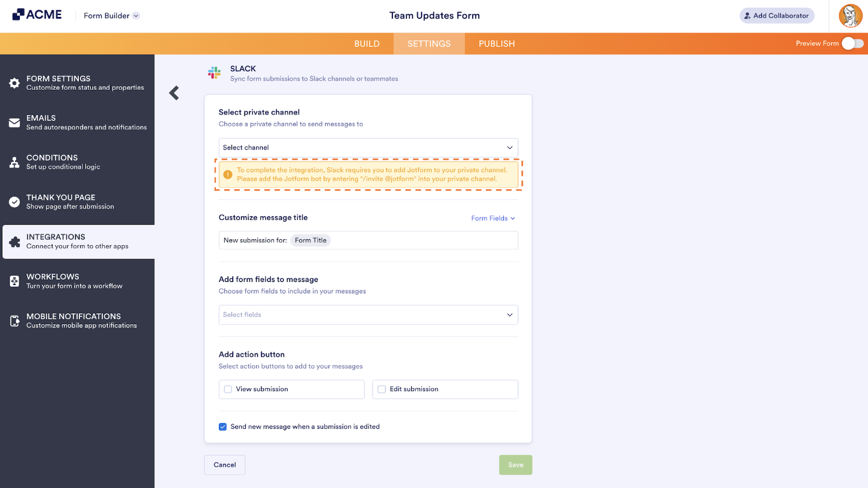Open Conditions via the branching icon

[14, 162]
